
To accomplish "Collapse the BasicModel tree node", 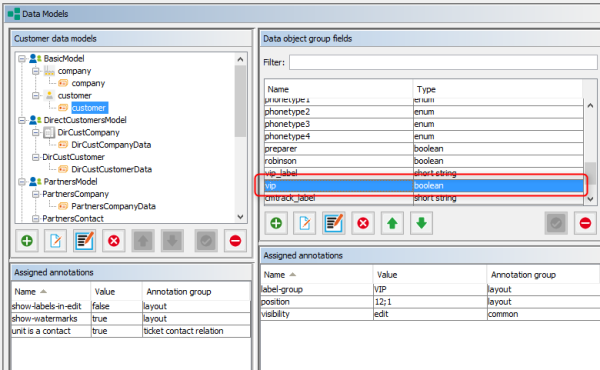I will click(x=22, y=59).
